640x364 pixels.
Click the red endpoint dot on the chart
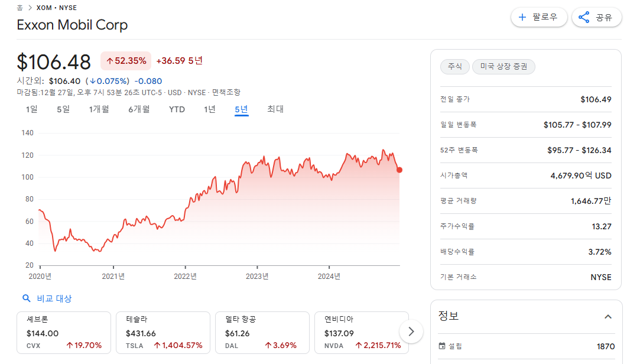tap(399, 170)
